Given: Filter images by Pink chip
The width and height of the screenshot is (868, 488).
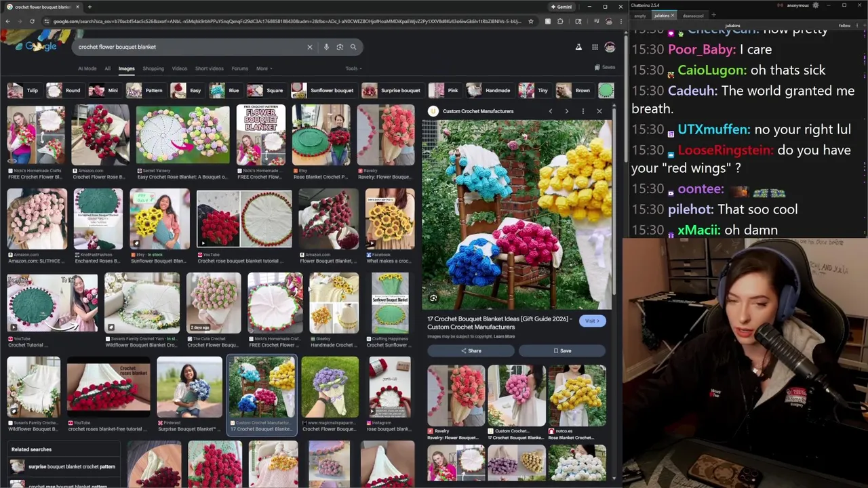Looking at the screenshot, I should [444, 90].
